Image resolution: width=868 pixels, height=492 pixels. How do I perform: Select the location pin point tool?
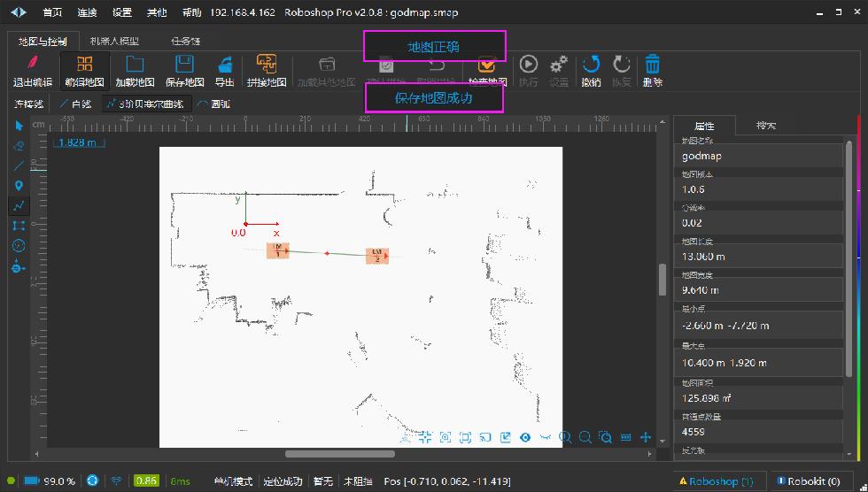coord(19,186)
